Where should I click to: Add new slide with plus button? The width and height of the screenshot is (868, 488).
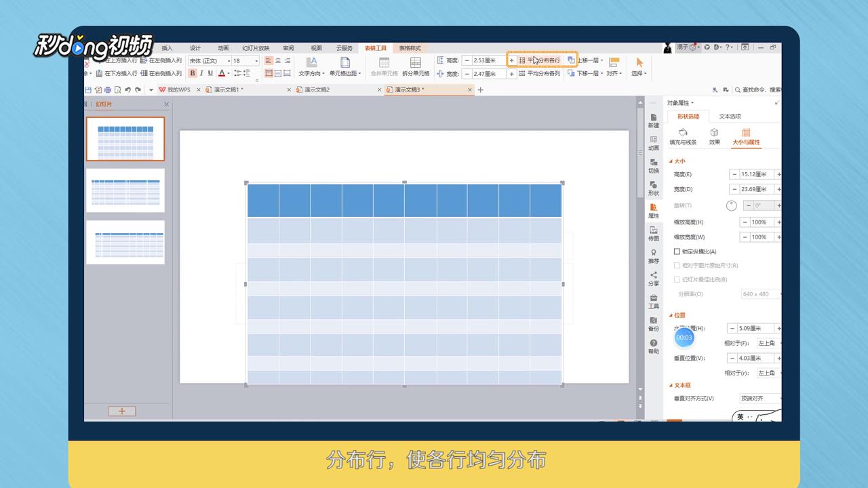tap(122, 411)
